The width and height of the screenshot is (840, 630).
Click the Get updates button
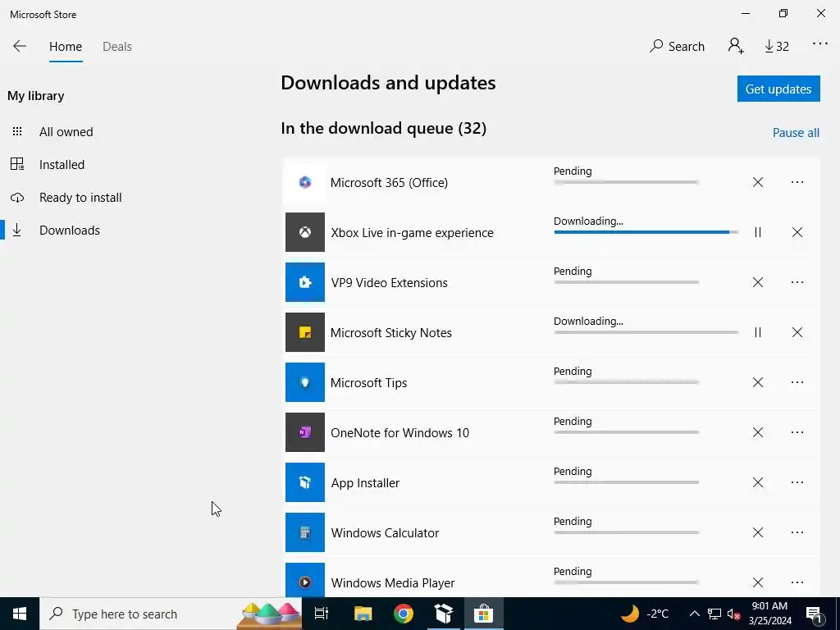(x=778, y=89)
